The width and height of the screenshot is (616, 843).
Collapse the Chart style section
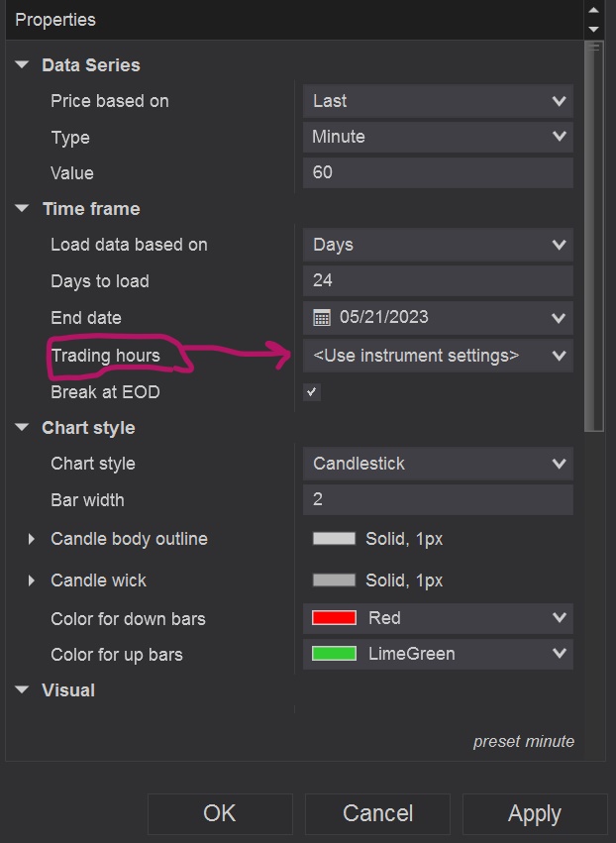(x=23, y=428)
